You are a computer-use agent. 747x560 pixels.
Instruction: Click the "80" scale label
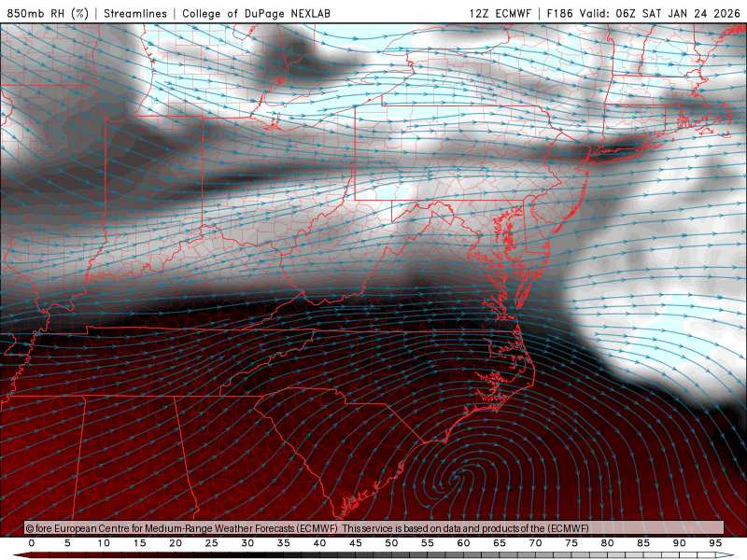pos(607,543)
